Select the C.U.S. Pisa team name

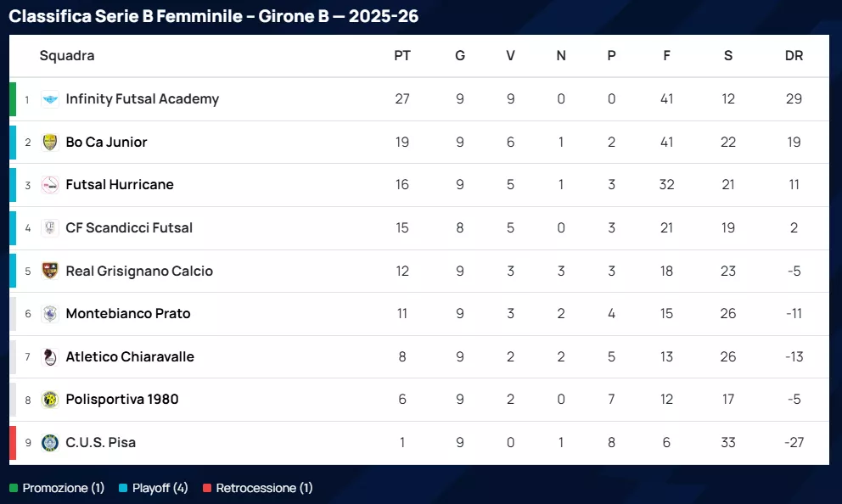click(x=100, y=443)
